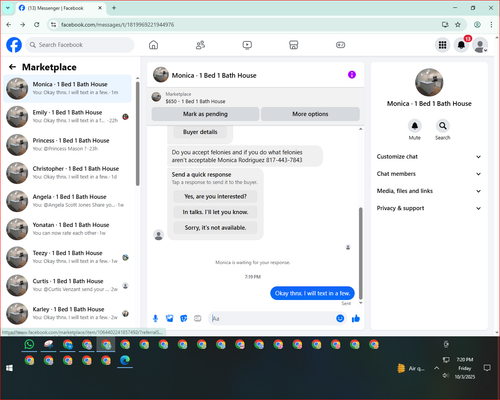Viewport: 500px width, 400px height.
Task: Open the Gaming icon in top nav
Action: pyautogui.click(x=340, y=45)
